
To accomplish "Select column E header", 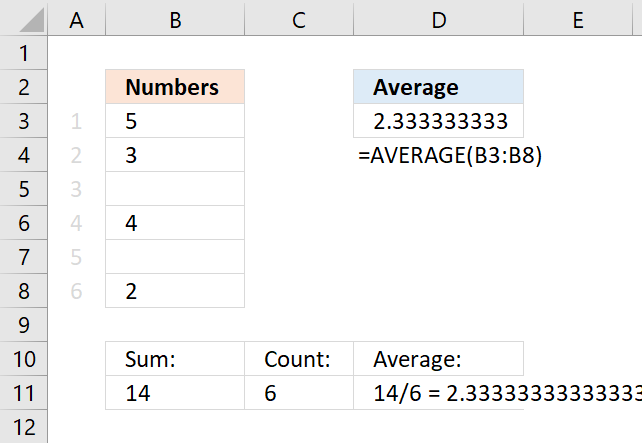I will pos(578,19).
